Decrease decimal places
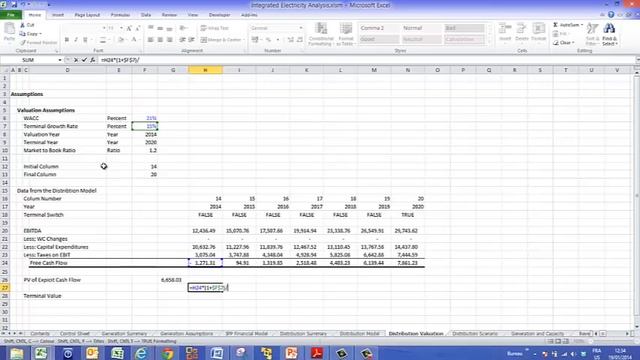640x360 pixels. [x=300, y=40]
